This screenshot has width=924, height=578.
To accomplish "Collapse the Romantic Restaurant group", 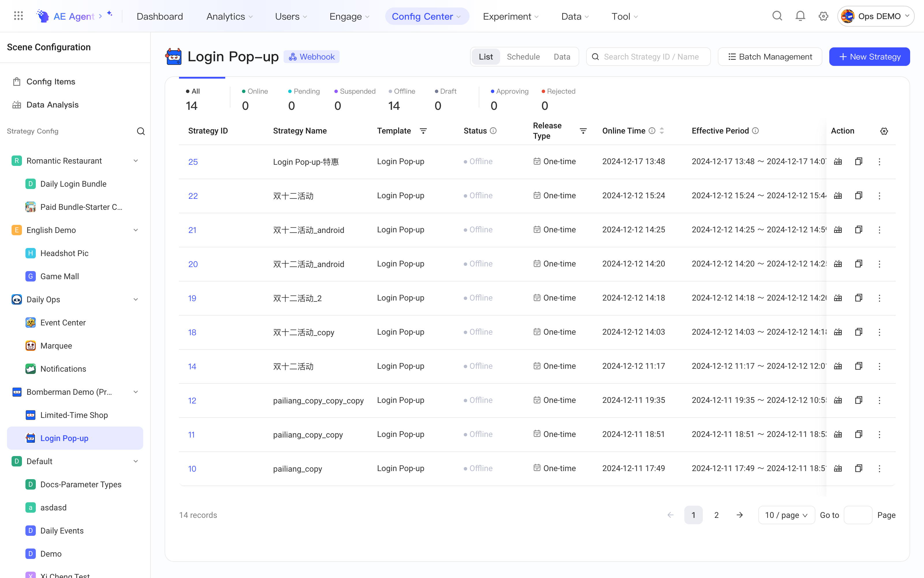I will tap(135, 161).
